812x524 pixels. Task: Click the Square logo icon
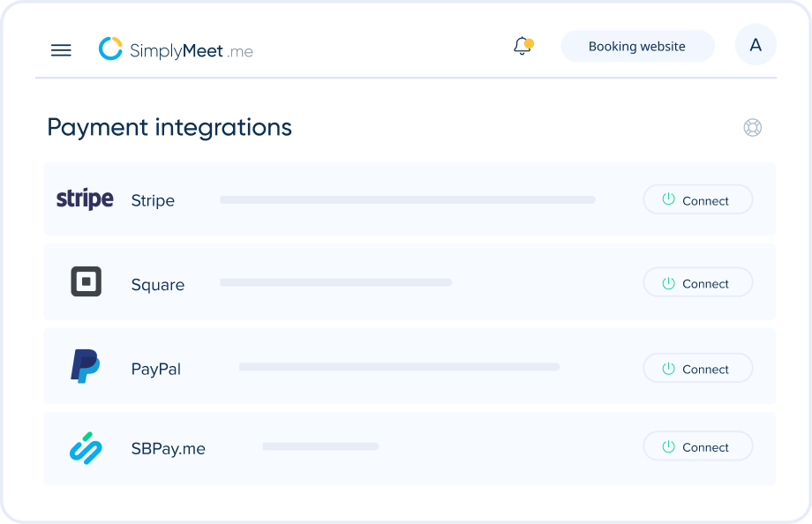(86, 281)
